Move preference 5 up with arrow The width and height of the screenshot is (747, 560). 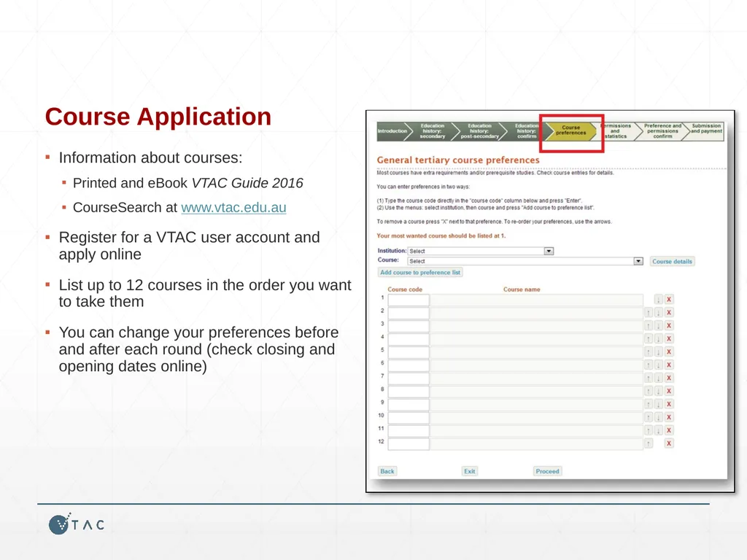649,352
